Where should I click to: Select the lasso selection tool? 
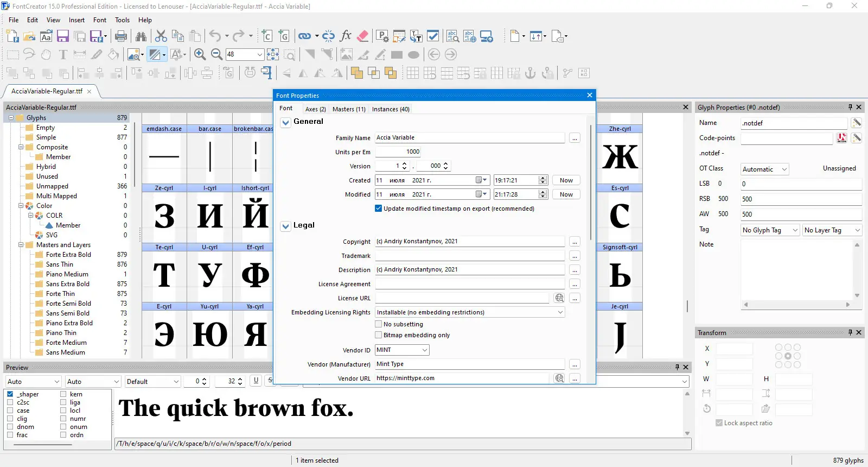click(29, 54)
